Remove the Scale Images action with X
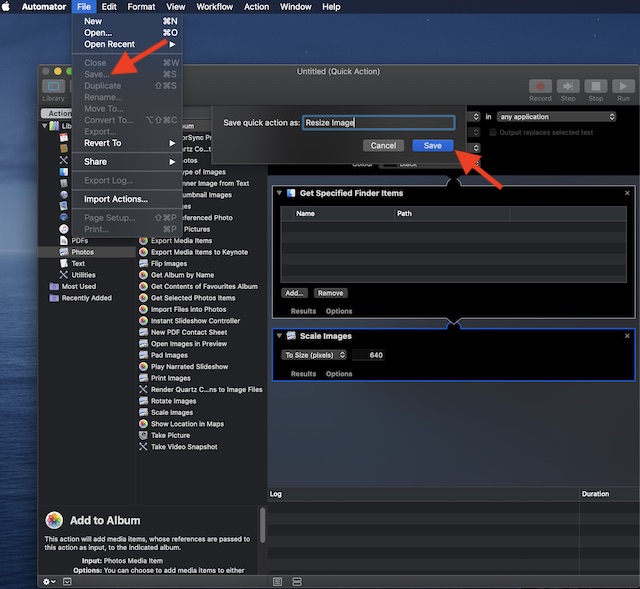Screen dimensions: 640x589 pos(627,336)
